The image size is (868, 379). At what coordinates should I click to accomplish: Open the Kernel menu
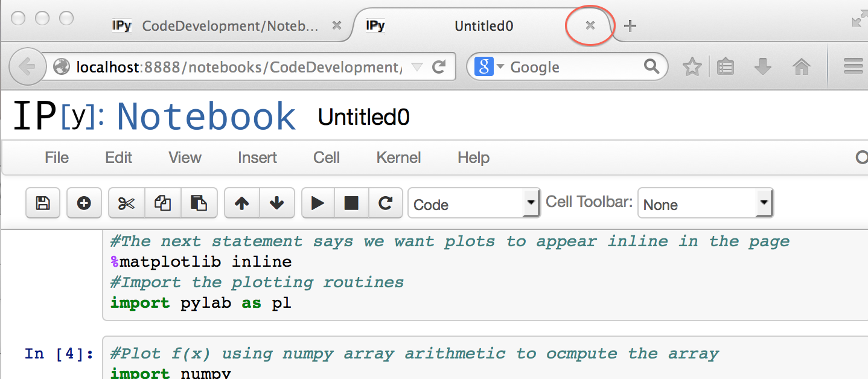click(x=398, y=158)
